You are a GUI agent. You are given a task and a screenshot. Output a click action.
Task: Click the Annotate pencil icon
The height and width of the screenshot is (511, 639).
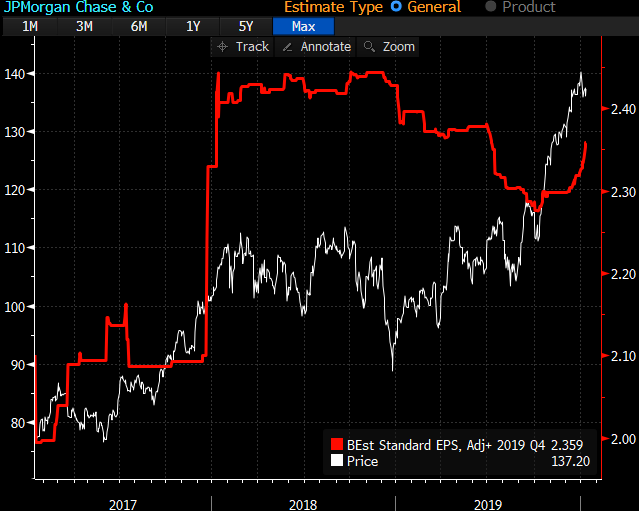(287, 47)
